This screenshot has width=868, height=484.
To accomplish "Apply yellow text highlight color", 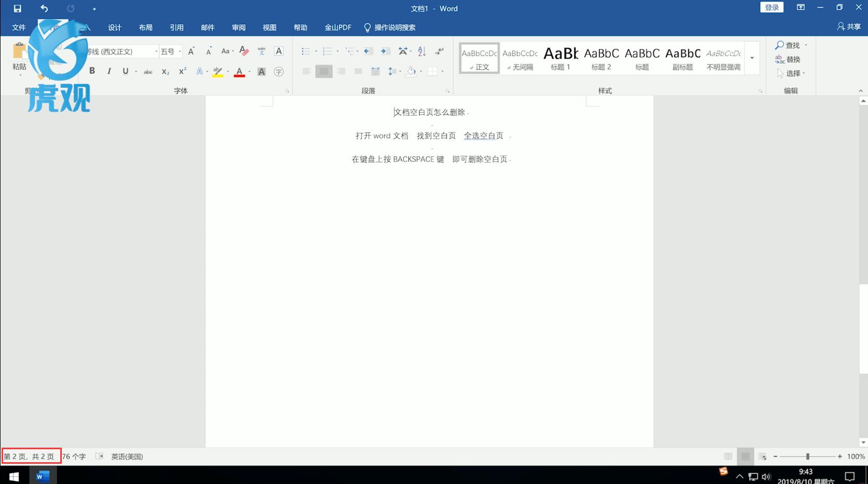I will pos(218,72).
